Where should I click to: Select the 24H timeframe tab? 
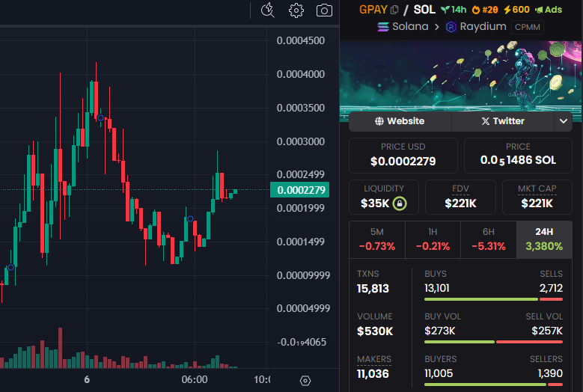tap(544, 239)
